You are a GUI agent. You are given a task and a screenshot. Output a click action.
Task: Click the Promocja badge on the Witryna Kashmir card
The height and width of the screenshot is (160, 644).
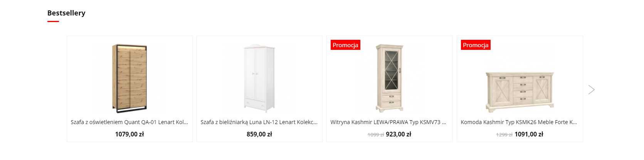pyautogui.click(x=345, y=45)
